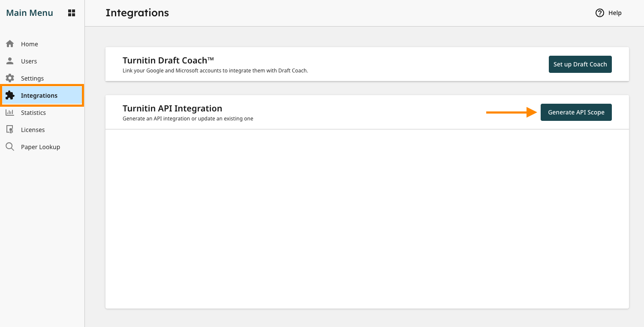Click the Licenses certificate icon
Image resolution: width=644 pixels, height=327 pixels.
point(10,129)
